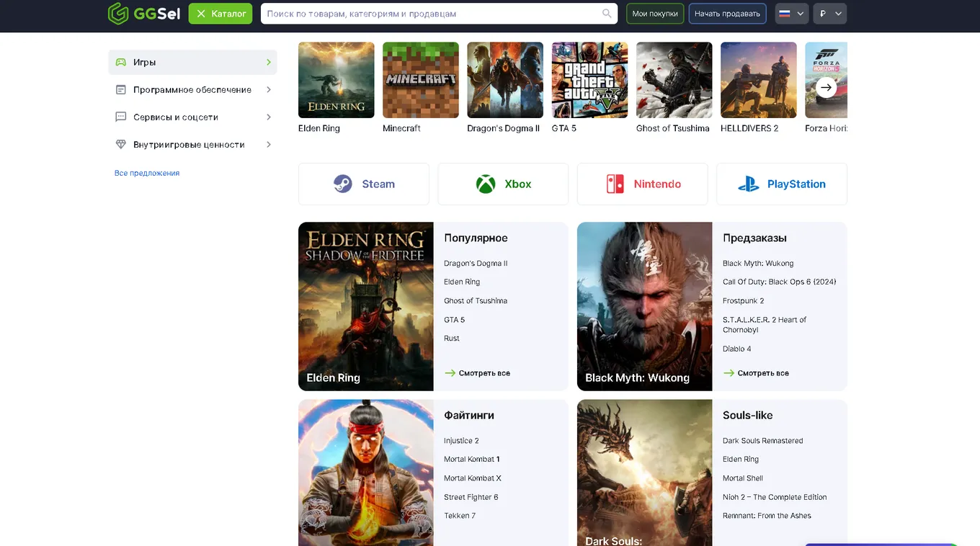Click Смотреть все under Предзаказы
The image size is (980, 546).
click(x=756, y=373)
